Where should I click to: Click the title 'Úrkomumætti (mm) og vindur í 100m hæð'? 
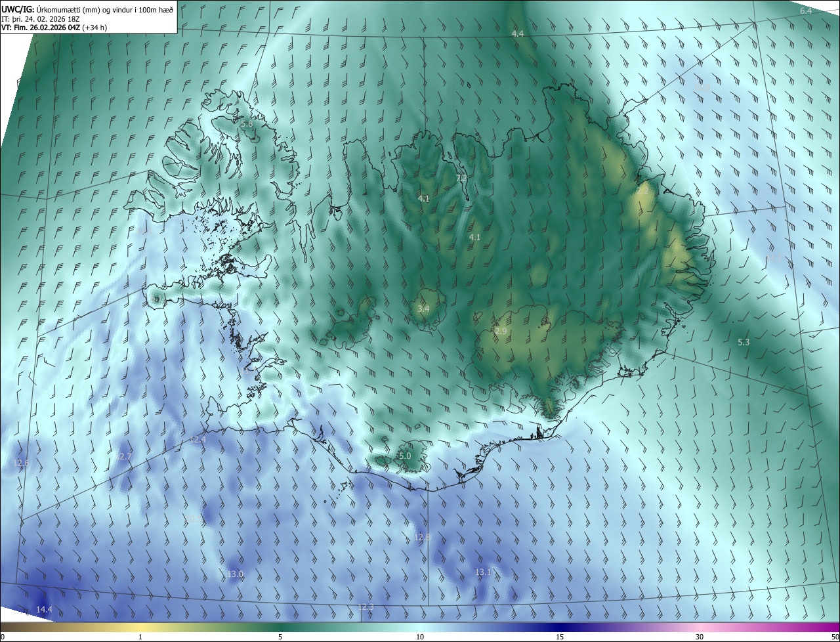pos(104,9)
